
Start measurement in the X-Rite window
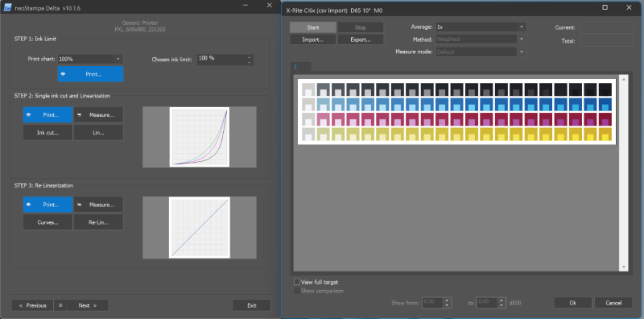(313, 27)
